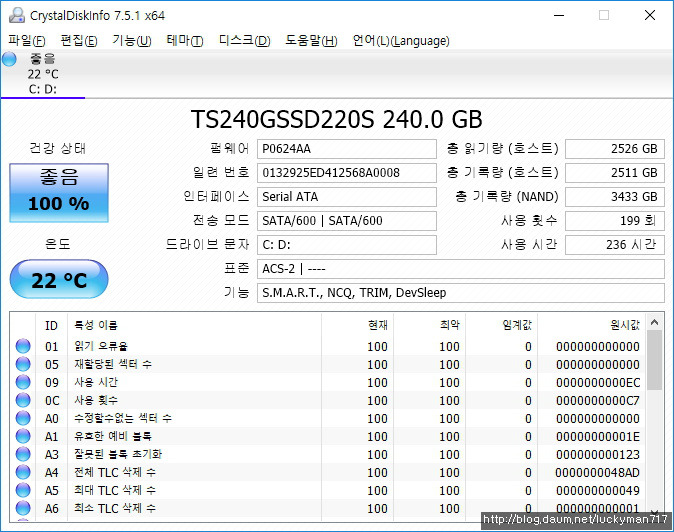Viewport: 674px width, 532px height.
Task: Click status orb for row A1 유효한 예비 블록
Action: pyautogui.click(x=23, y=436)
